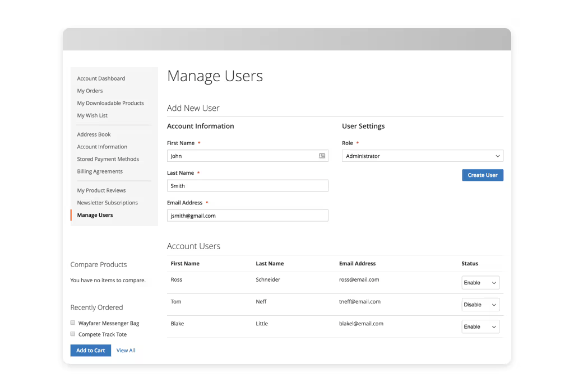574x392 pixels.
Task: Open status dropdown for Tom Neff
Action: coord(480,305)
